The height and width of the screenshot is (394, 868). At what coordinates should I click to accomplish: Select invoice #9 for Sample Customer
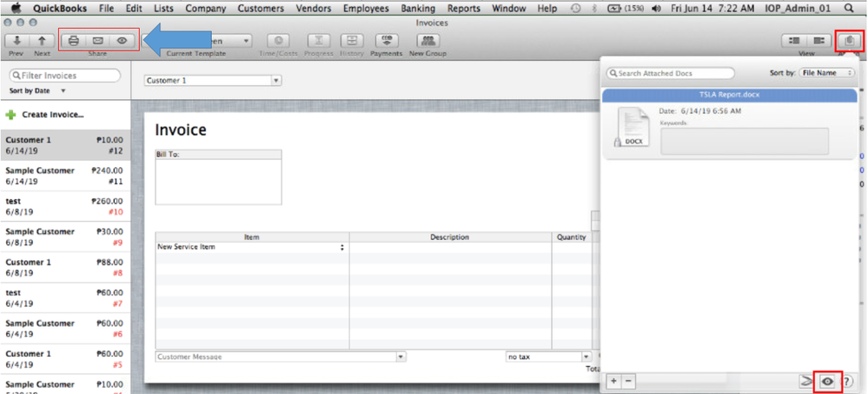pos(65,237)
